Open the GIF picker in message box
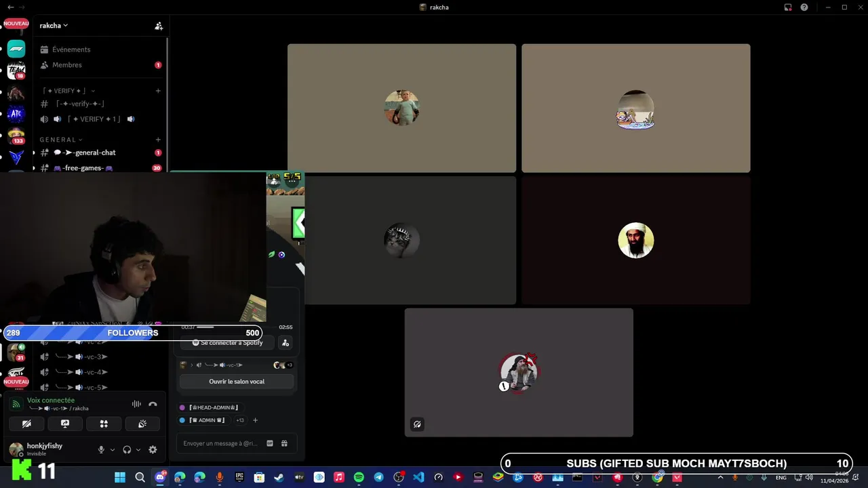 270,443
